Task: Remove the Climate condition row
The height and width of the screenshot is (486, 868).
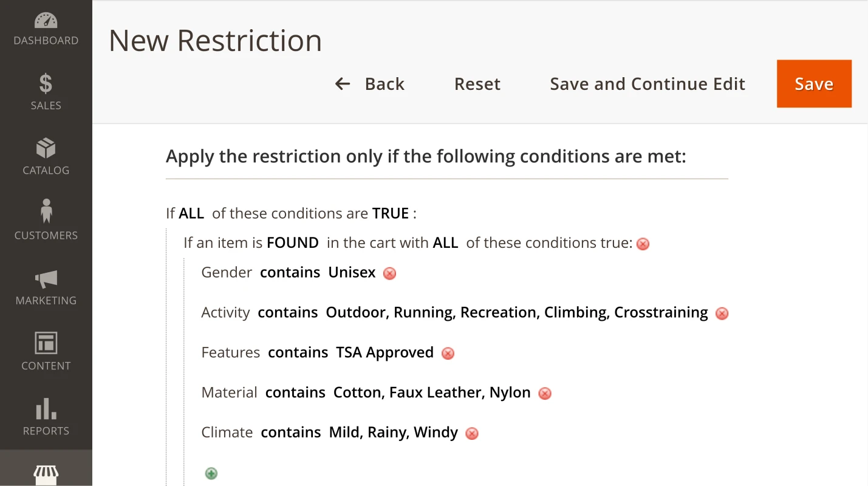Action: tap(471, 434)
